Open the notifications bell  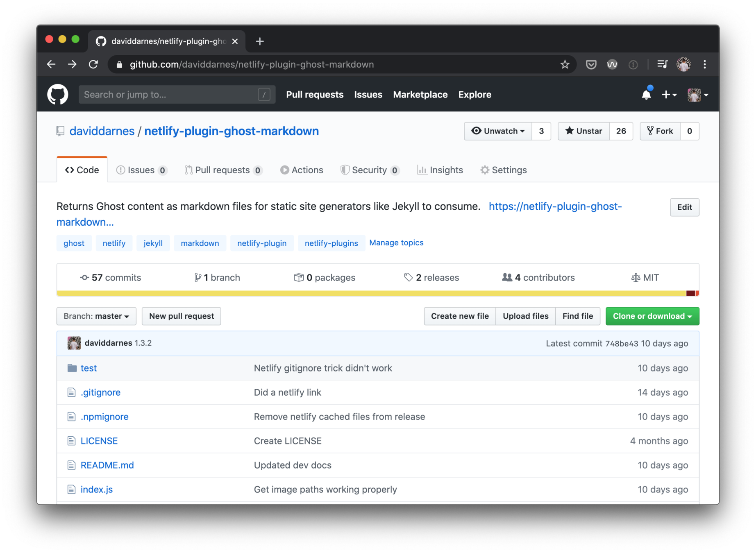pyautogui.click(x=646, y=95)
